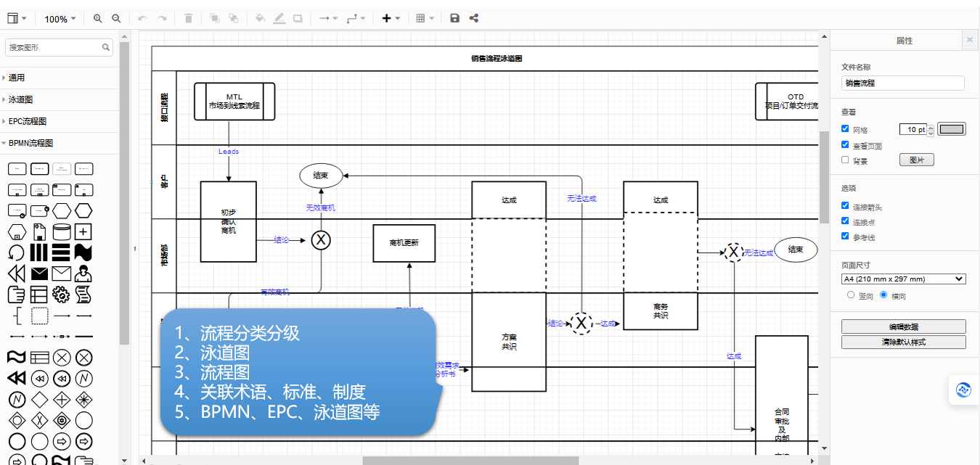Select the 竖向 portrait radio button
The height and width of the screenshot is (465, 980).
tap(851, 295)
